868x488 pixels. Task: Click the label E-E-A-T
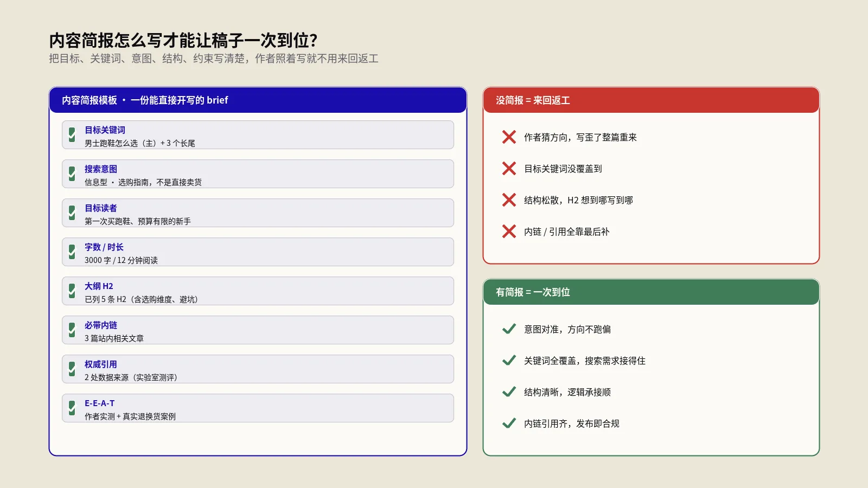(100, 403)
